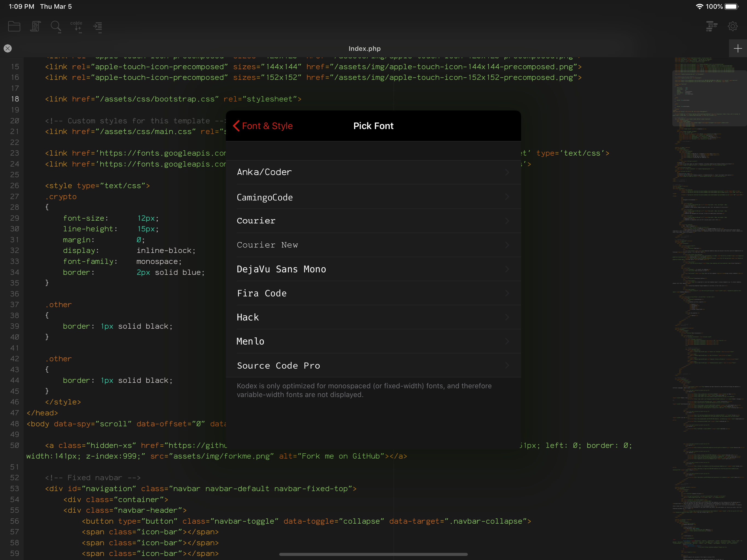Image resolution: width=747 pixels, height=560 pixels.
Task: Close the Index.php tab
Action: [x=8, y=49]
